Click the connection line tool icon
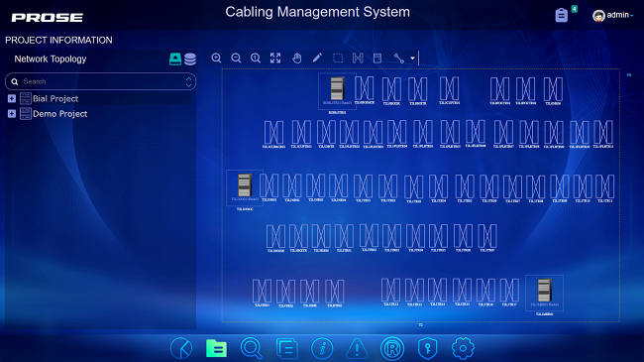Screen dimensions: 644x362 [399, 58]
